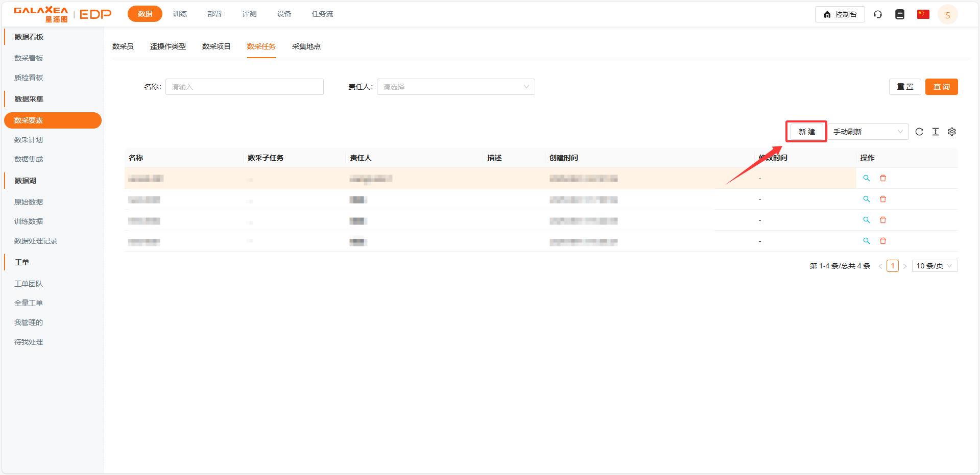Open the 训练 top menu item
Viewport: 980px width, 475px height.
pyautogui.click(x=180, y=14)
